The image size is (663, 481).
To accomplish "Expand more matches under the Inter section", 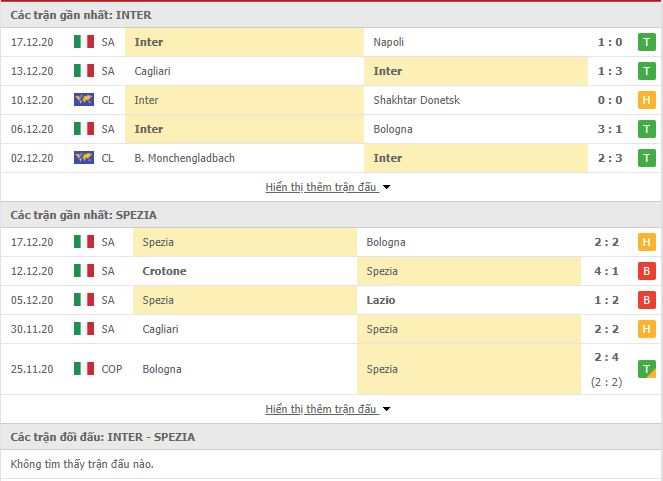I will [x=321, y=187].
